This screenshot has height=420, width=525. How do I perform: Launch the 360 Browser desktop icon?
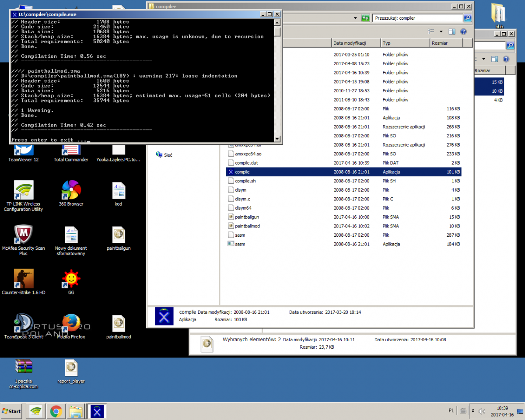tap(71, 190)
